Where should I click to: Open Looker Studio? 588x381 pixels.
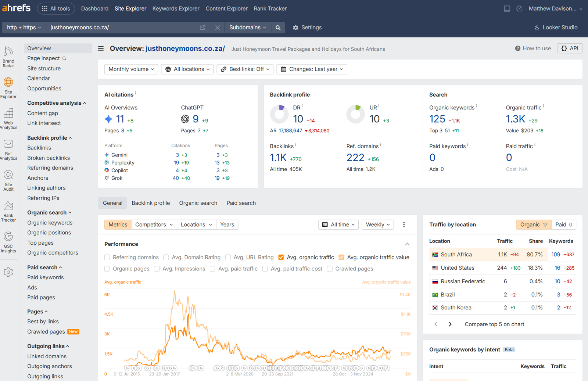pyautogui.click(x=556, y=28)
